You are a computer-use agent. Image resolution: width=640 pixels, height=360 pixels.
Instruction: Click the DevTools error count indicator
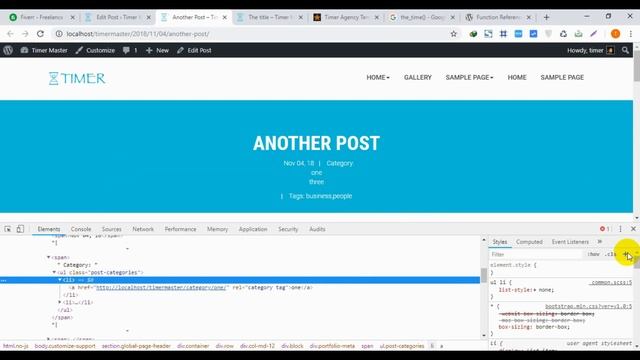pos(605,229)
